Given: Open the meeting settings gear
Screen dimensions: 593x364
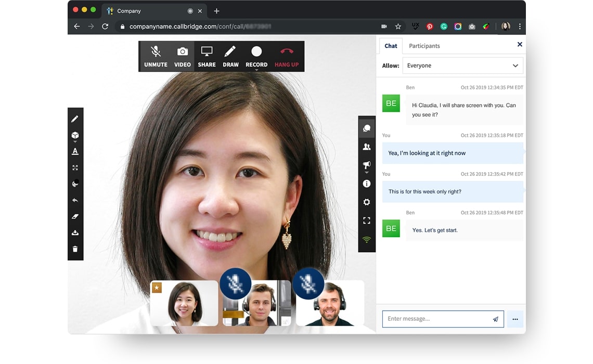Looking at the screenshot, I should pos(367,202).
